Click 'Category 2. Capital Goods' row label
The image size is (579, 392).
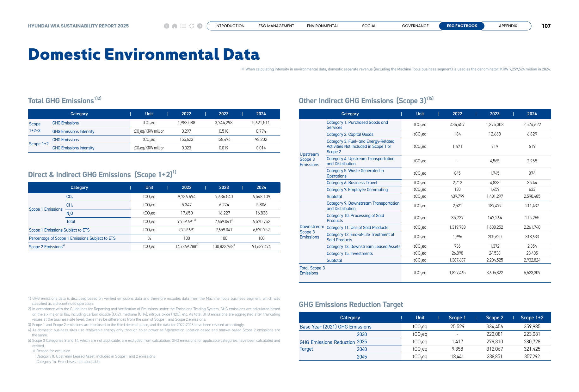(x=350, y=134)
